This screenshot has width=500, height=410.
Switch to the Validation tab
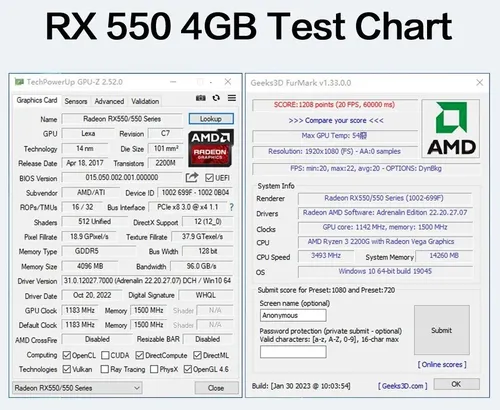[145, 101]
